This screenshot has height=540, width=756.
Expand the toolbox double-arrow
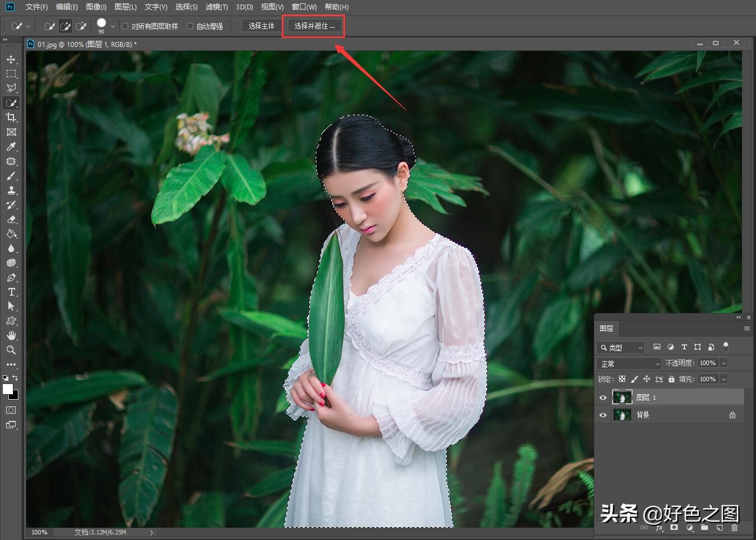[x=5, y=40]
